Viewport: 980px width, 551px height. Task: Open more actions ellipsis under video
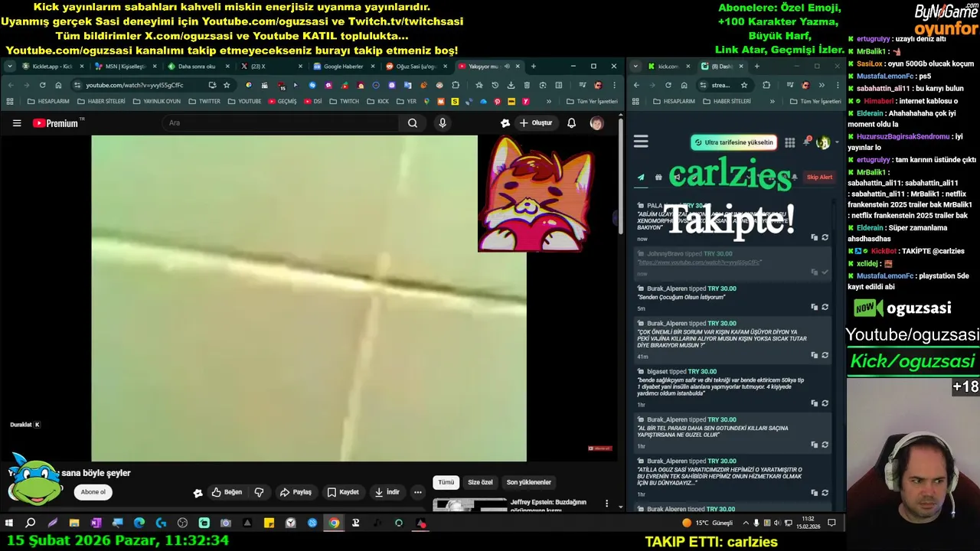[417, 492]
